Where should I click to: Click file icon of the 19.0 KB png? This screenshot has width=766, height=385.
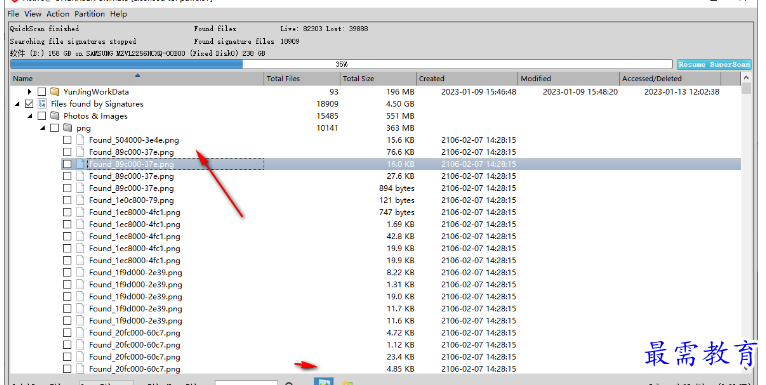coord(80,297)
